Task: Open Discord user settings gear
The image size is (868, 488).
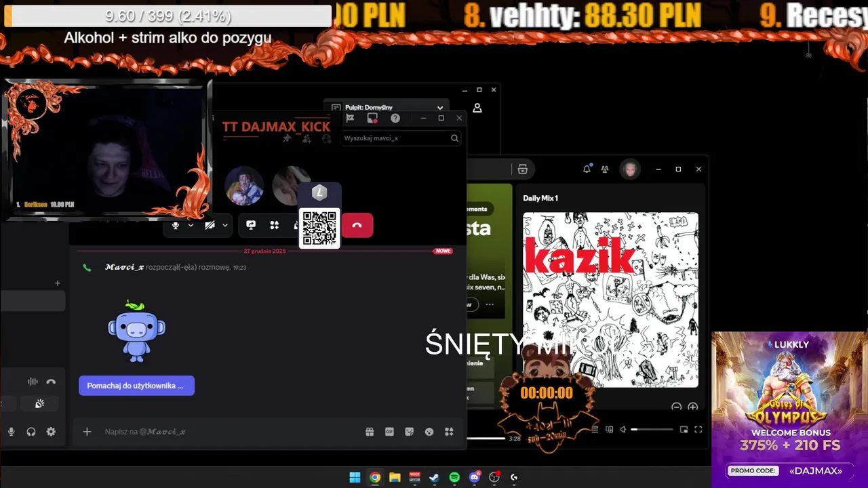Action: coord(51,432)
